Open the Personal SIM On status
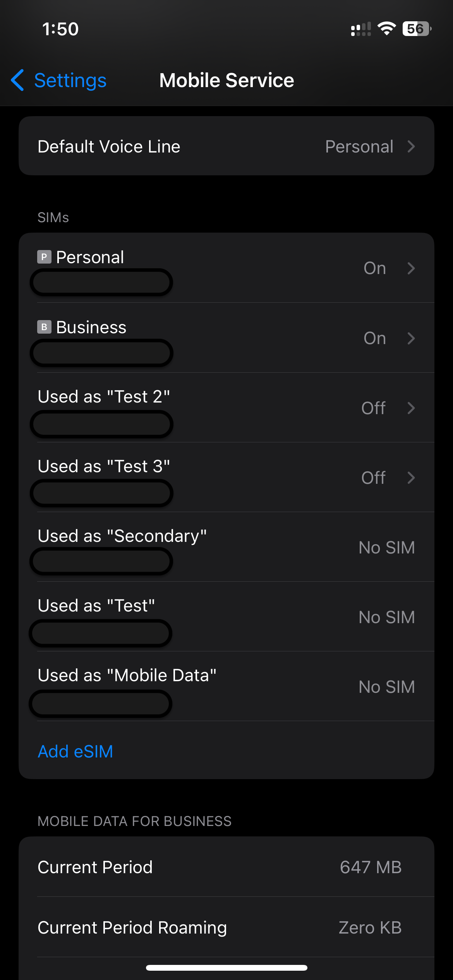453x980 pixels. (x=374, y=268)
